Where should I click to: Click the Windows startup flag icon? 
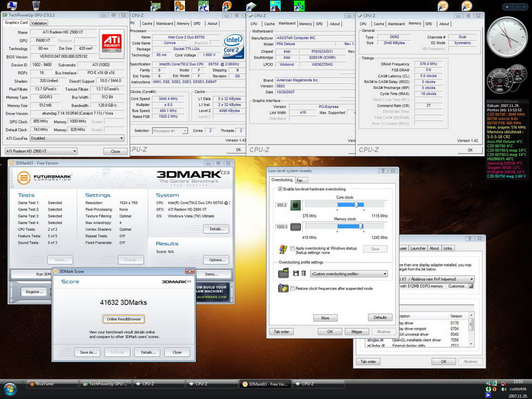283,249
